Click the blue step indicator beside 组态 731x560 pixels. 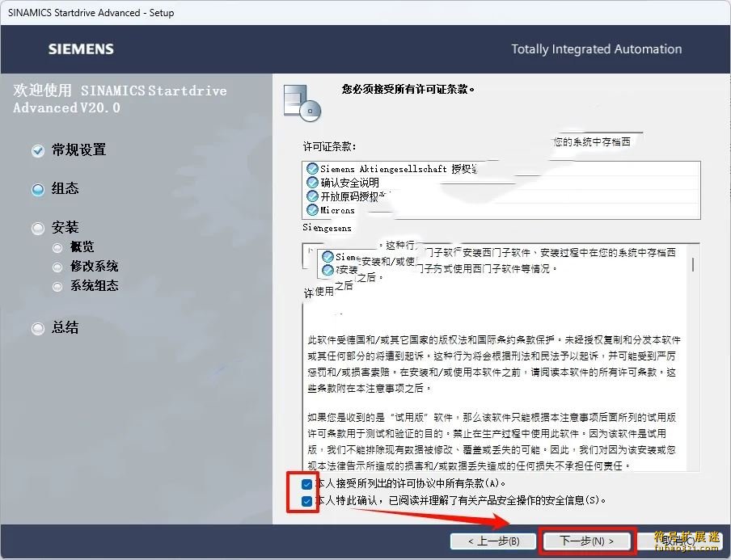(38, 190)
